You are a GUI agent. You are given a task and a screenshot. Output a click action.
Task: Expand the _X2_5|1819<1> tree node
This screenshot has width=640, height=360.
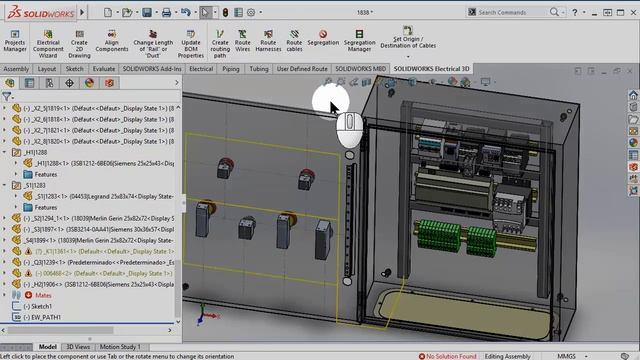point(4,108)
